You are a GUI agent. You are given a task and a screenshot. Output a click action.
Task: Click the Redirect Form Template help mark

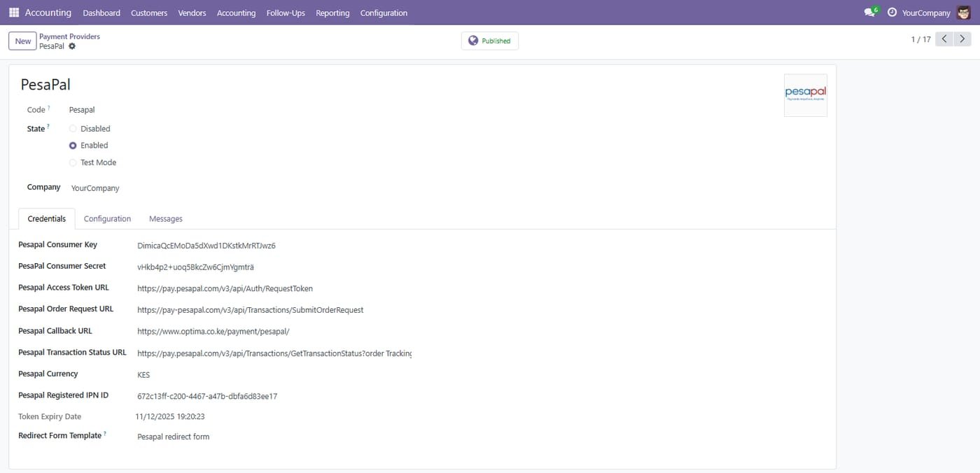point(105,434)
